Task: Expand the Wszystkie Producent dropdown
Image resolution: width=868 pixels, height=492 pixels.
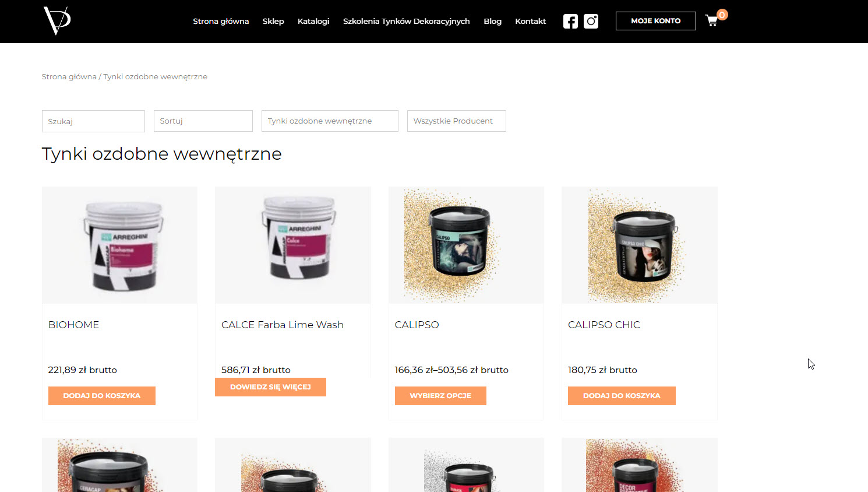Action: coord(457,121)
